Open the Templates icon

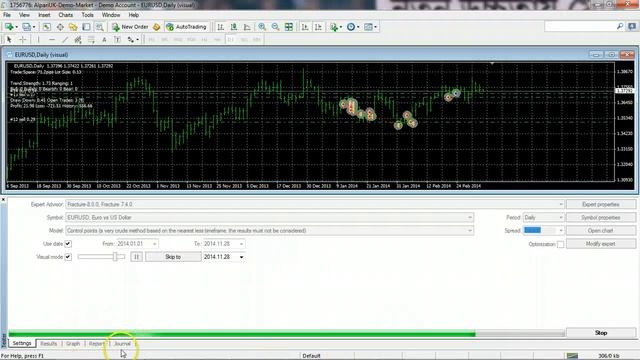coord(369,27)
